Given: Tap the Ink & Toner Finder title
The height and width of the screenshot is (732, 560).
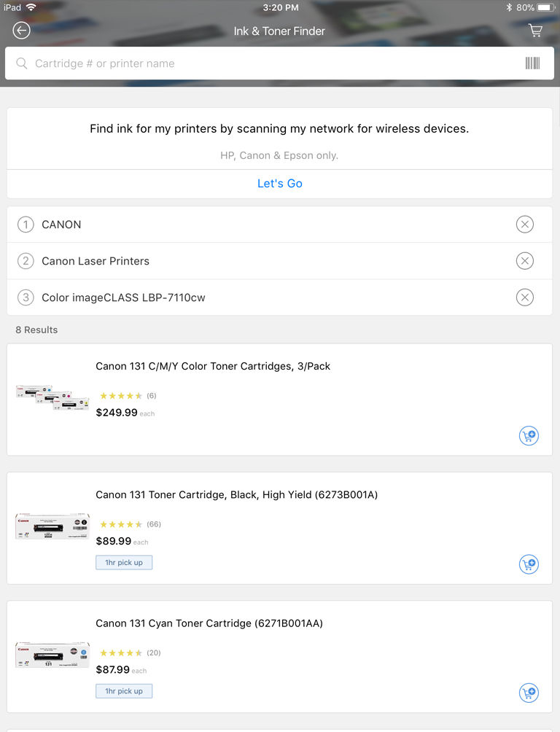Looking at the screenshot, I should coord(279,31).
